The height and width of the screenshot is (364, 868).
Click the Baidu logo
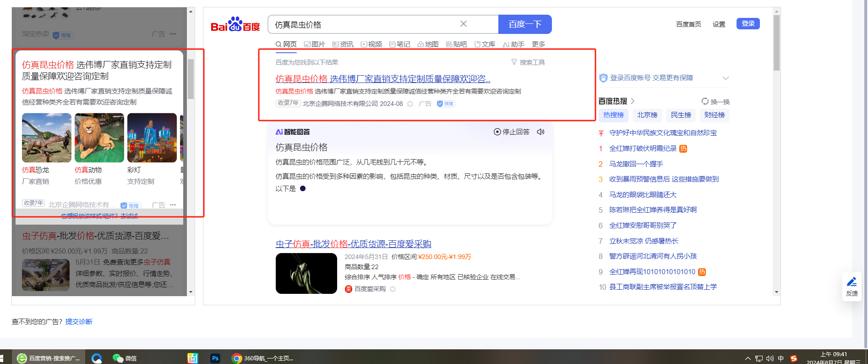point(235,25)
